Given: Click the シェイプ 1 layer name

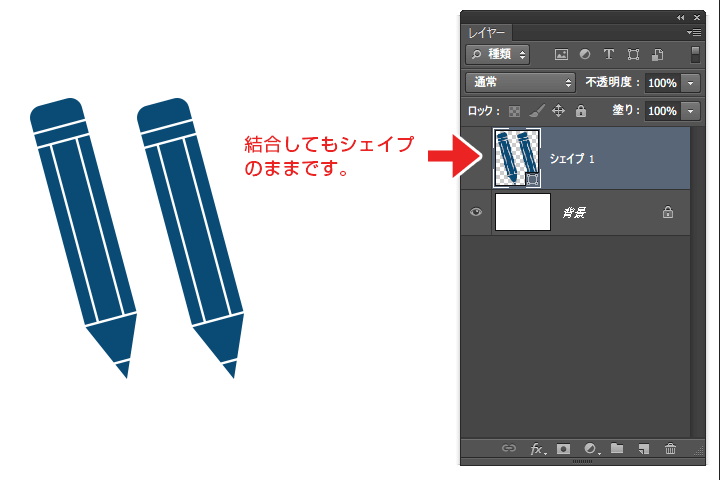Looking at the screenshot, I should pyautogui.click(x=572, y=159).
